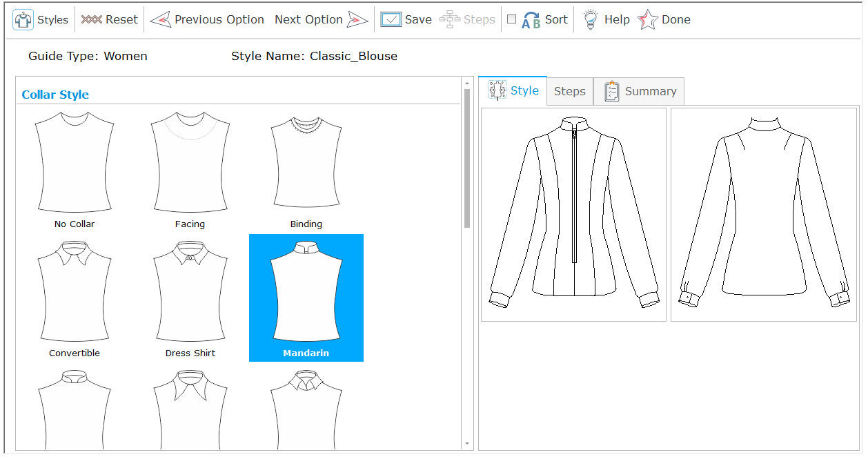The height and width of the screenshot is (457, 868).
Task: Click the 'Guide Type: Women' text
Action: point(88,56)
